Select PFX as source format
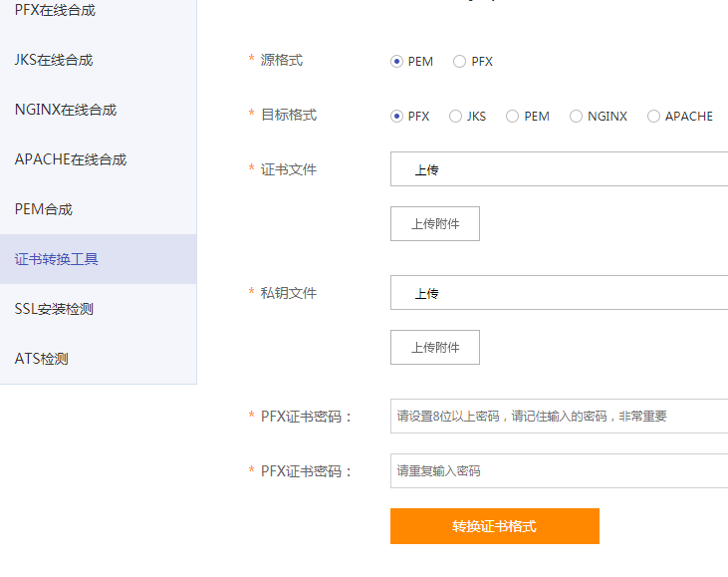Viewport: 728px width, 577px height. coord(459,62)
